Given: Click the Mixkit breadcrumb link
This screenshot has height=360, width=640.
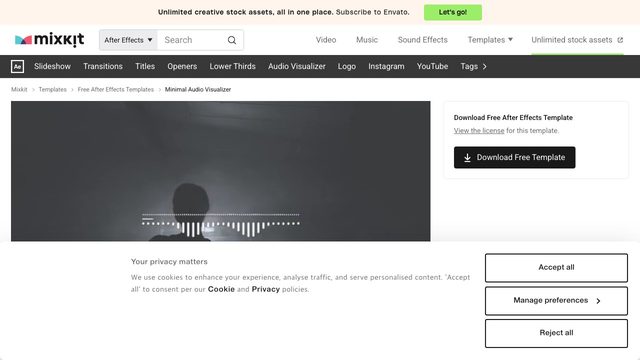Looking at the screenshot, I should point(19,89).
